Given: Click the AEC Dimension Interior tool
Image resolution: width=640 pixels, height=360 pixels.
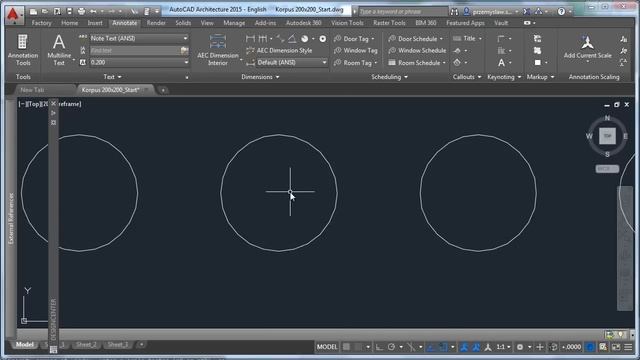Looking at the screenshot, I should [x=218, y=50].
